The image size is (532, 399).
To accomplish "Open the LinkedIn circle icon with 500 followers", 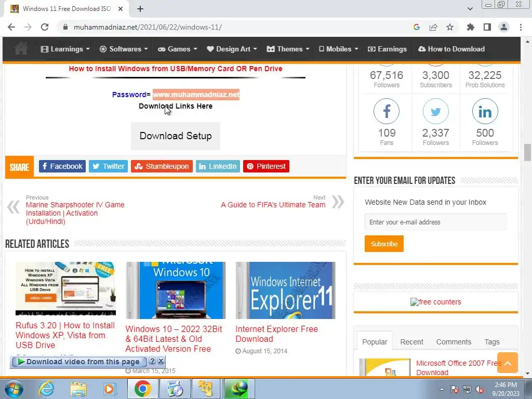I will tap(485, 111).
